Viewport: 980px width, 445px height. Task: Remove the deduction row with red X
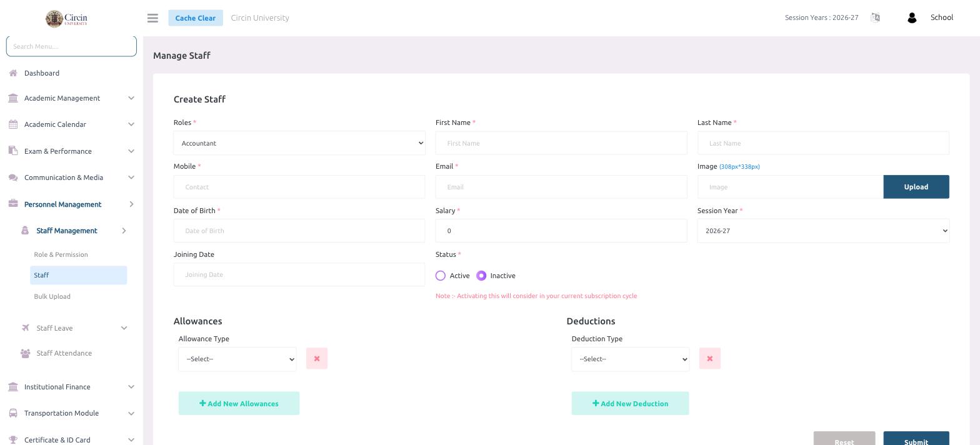click(x=710, y=359)
